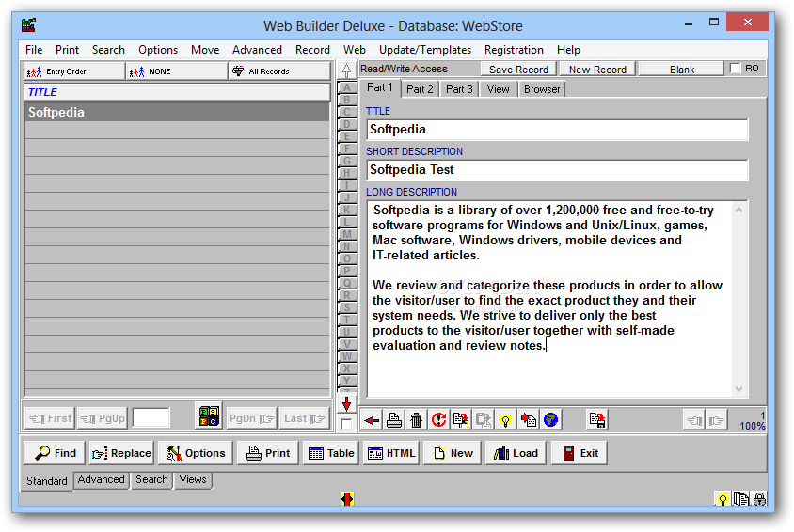Click the page number box beside PgUp

[151, 418]
